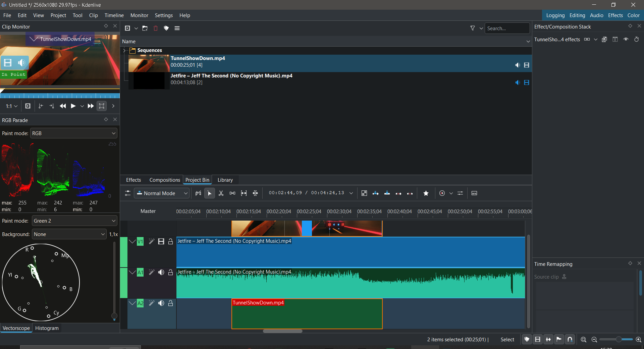Open timecode display format dropdown

click(351, 193)
